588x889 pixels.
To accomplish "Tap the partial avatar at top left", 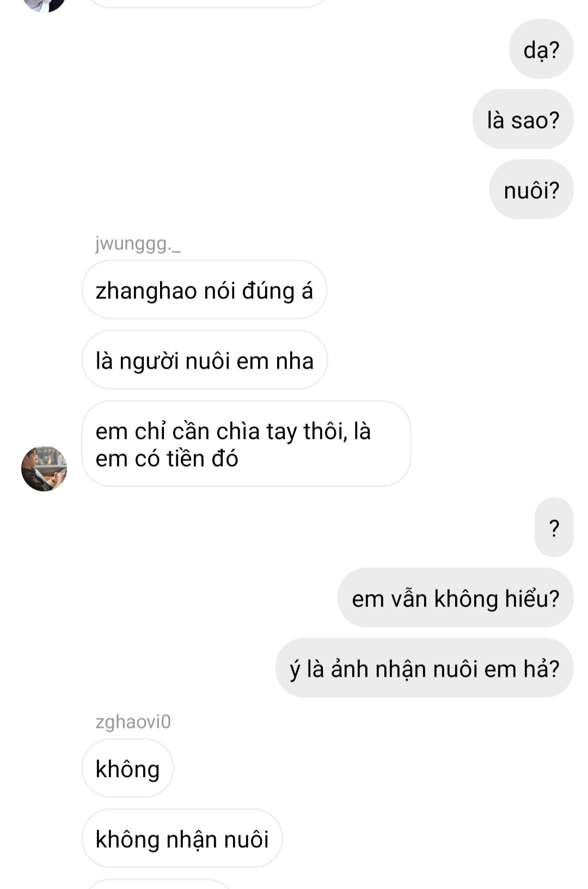I will [x=44, y=4].
